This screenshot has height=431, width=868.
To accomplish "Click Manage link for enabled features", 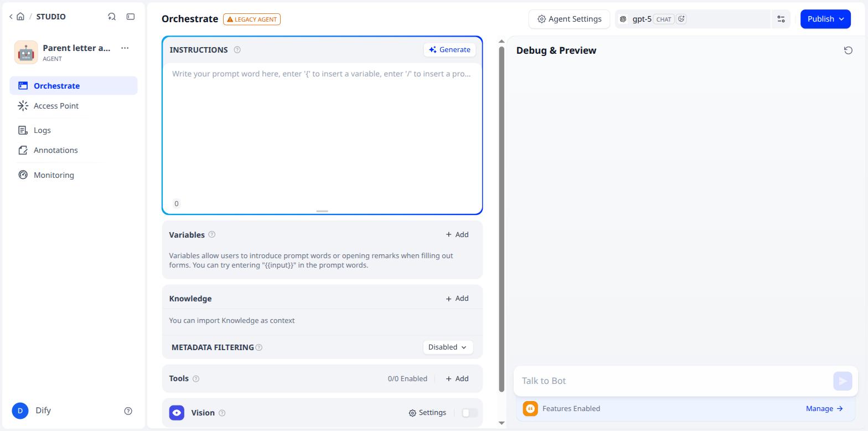I will [824, 409].
